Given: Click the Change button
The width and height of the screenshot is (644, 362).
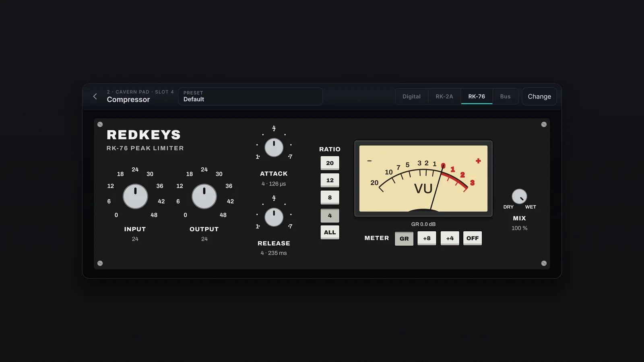Looking at the screenshot, I should pyautogui.click(x=539, y=97).
